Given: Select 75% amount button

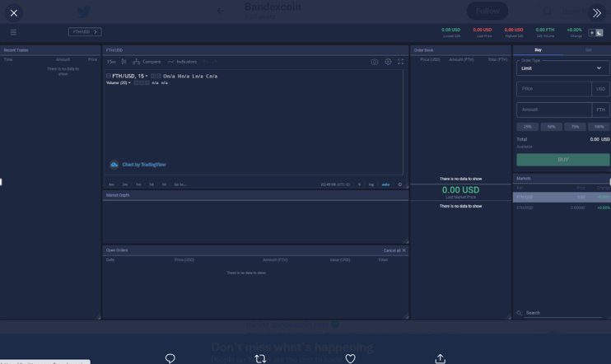Looking at the screenshot, I should click(x=575, y=127).
